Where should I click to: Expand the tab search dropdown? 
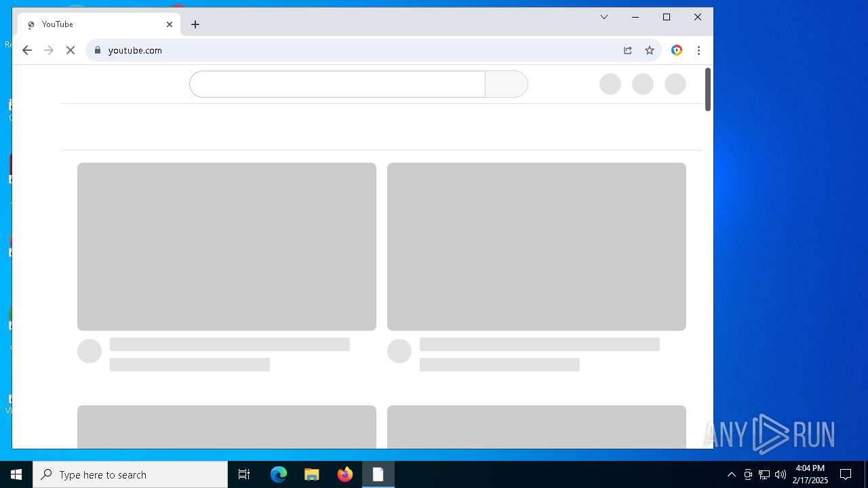point(604,18)
